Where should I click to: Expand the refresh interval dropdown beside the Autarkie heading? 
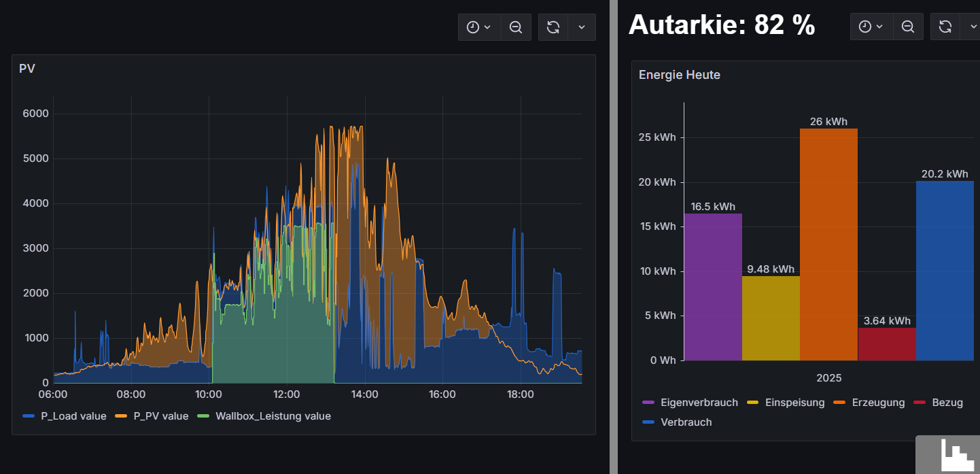(x=973, y=27)
